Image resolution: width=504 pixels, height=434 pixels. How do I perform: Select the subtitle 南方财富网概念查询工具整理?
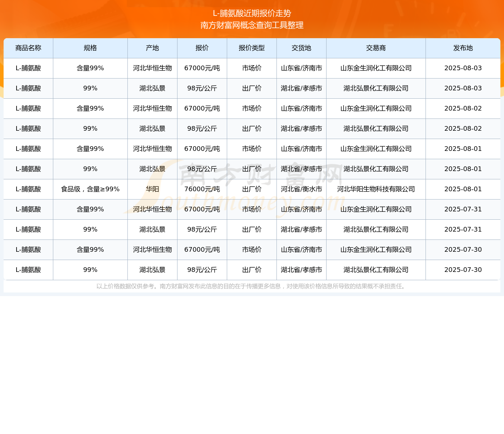pyautogui.click(x=252, y=25)
